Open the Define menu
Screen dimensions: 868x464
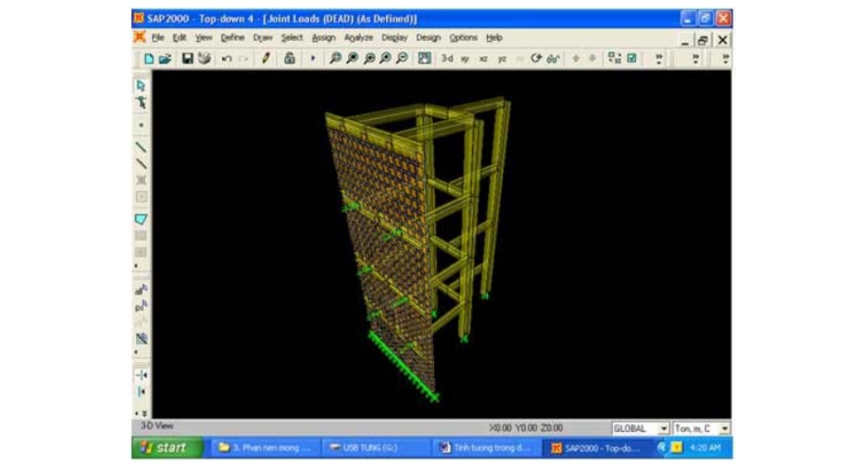pyautogui.click(x=233, y=37)
